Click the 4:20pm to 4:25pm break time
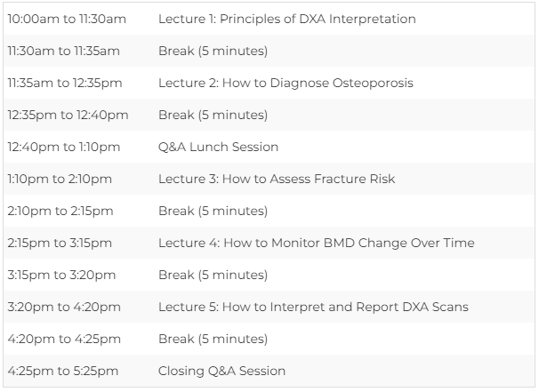539x392 pixels. (x=64, y=339)
